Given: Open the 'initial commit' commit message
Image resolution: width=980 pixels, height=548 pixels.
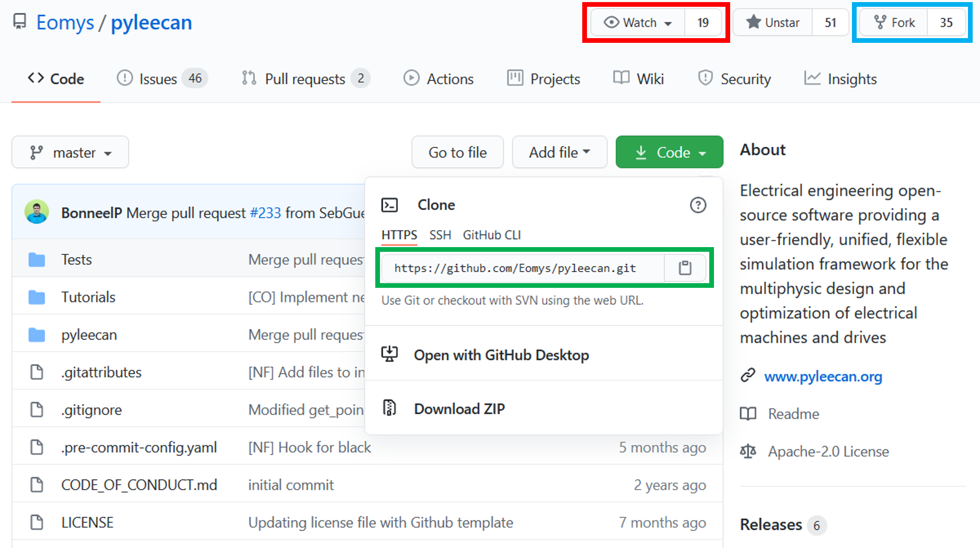Looking at the screenshot, I should [x=291, y=485].
